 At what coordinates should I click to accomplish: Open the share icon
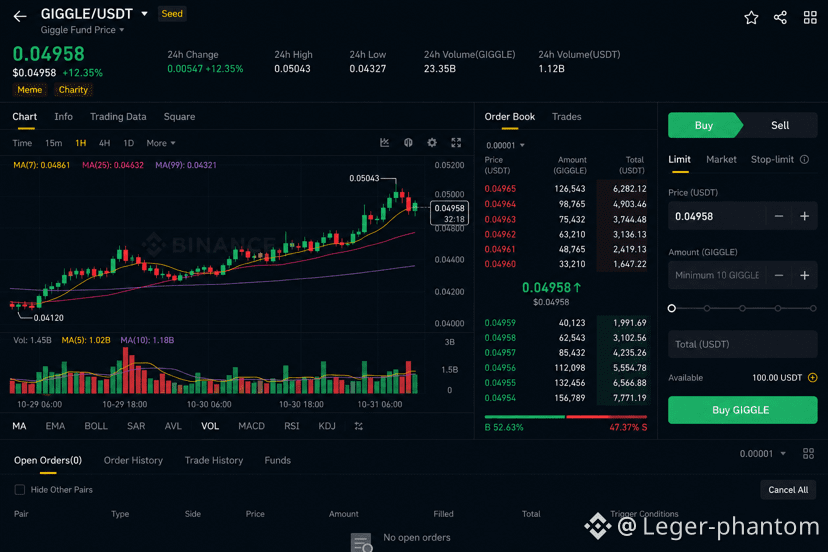point(780,17)
